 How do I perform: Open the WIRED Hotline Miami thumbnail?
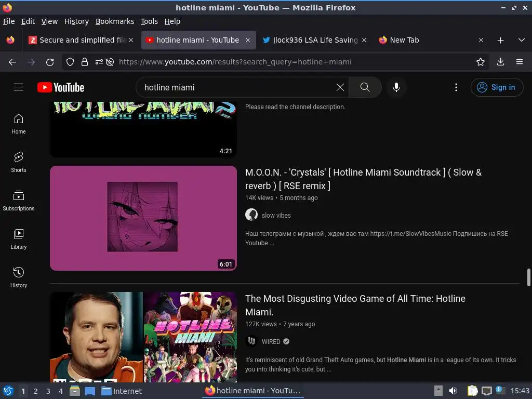point(143,337)
